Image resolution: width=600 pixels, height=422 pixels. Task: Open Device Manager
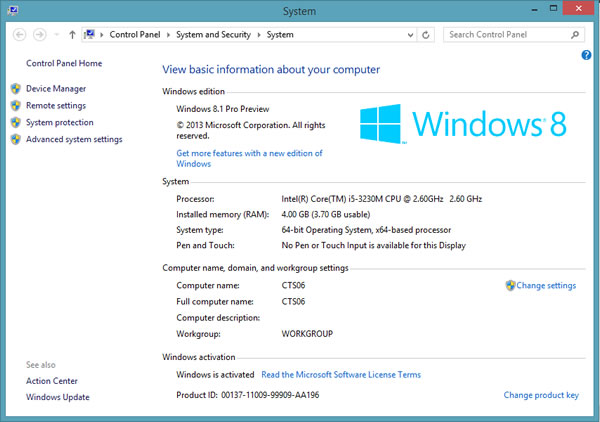click(x=56, y=89)
